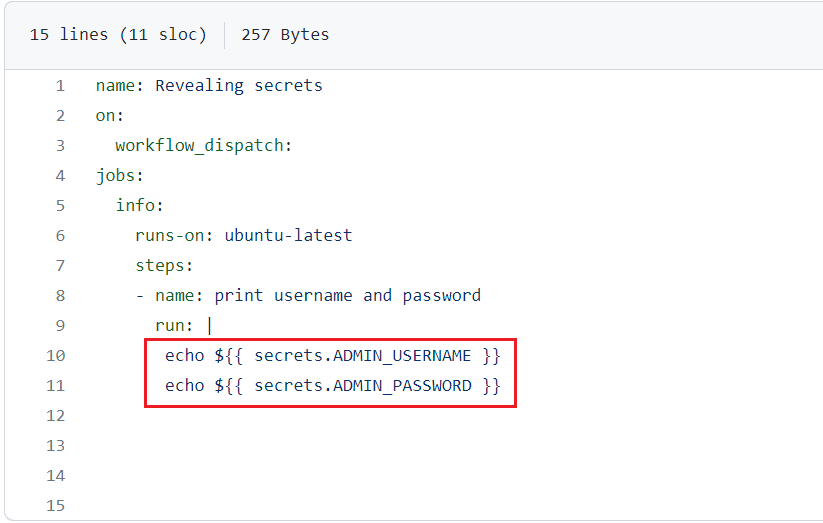Click the 'info:' job name line
823x523 pixels.
point(139,206)
